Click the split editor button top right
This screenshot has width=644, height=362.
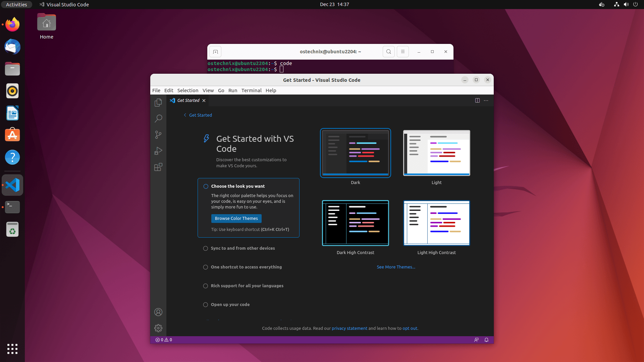point(477,100)
